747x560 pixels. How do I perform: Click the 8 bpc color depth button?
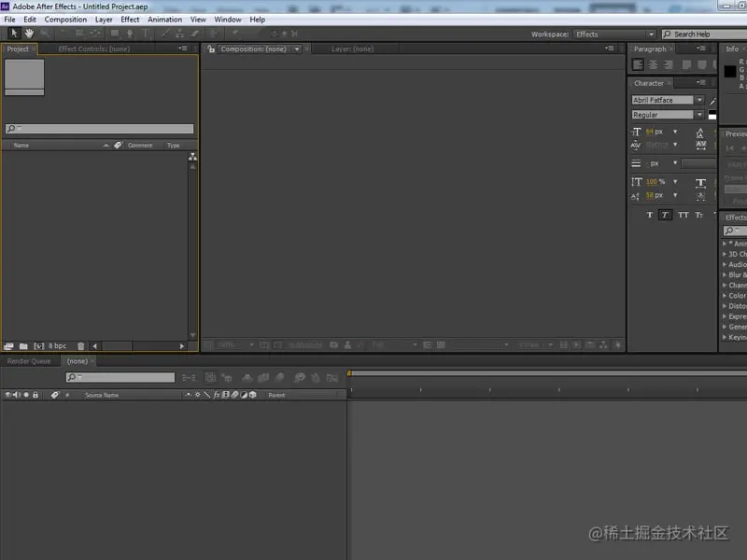pos(58,346)
